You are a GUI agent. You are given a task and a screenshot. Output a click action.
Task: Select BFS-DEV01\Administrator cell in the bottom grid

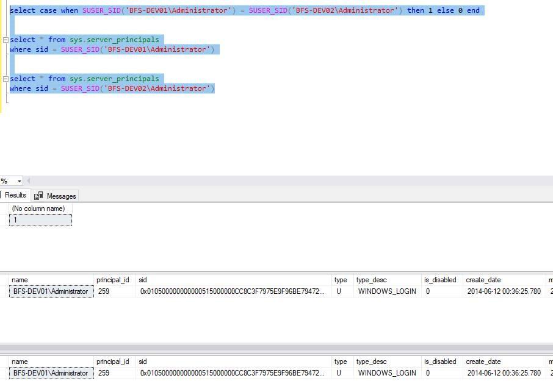coord(51,373)
